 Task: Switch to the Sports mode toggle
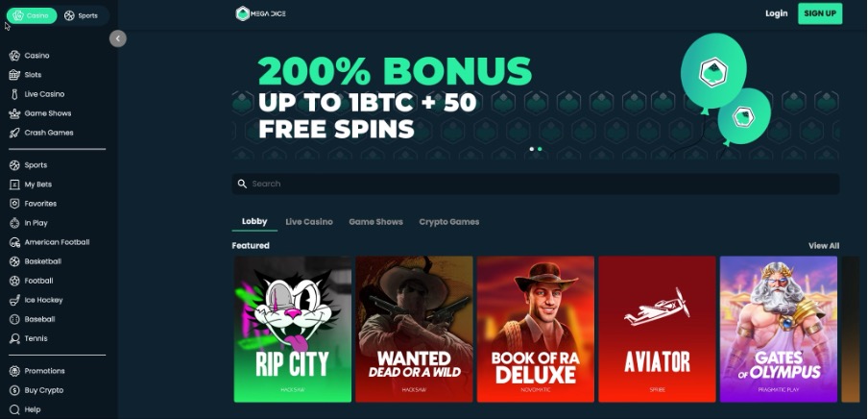pyautogui.click(x=81, y=15)
